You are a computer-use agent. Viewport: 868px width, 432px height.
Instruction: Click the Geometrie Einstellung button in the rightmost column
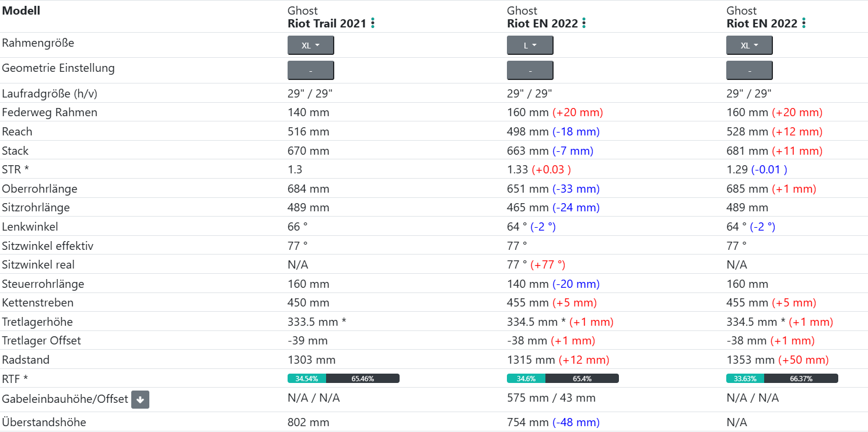[749, 71]
